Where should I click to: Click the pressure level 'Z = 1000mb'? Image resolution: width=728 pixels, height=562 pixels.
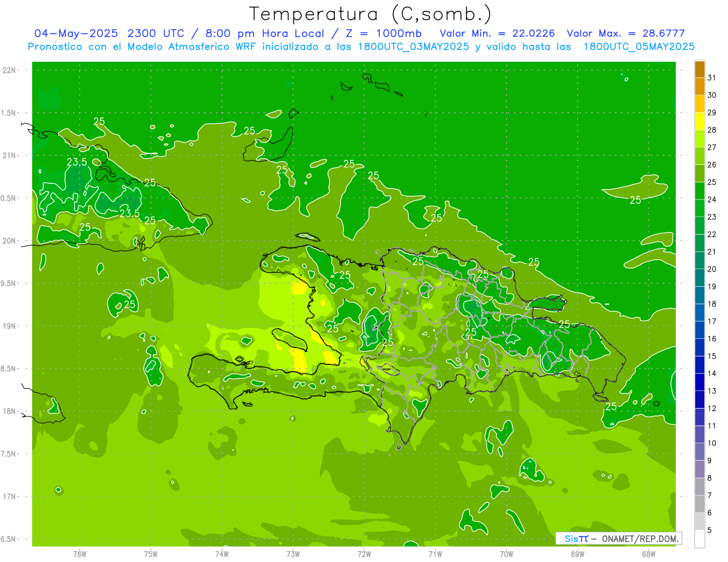[x=384, y=33]
